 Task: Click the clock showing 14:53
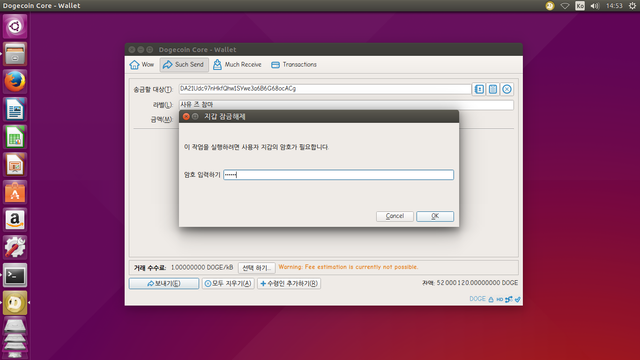614,6
